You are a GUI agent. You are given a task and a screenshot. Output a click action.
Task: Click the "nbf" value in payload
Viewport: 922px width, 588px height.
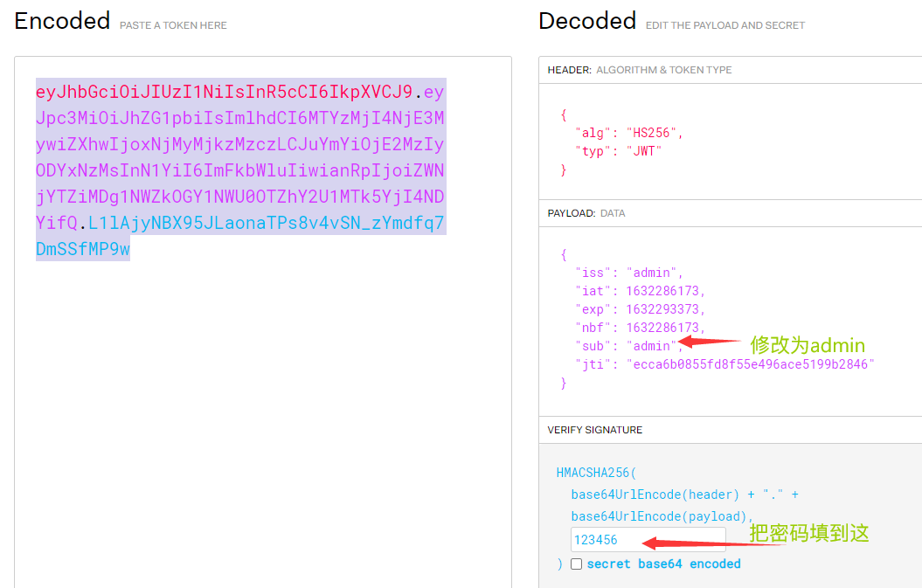pyautogui.click(x=662, y=328)
